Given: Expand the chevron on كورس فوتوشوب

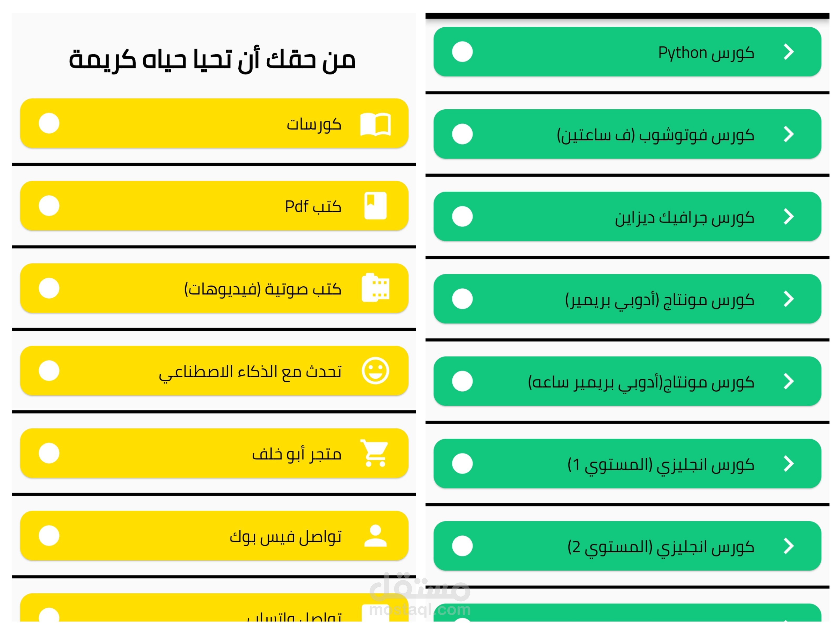Looking at the screenshot, I should tap(789, 134).
